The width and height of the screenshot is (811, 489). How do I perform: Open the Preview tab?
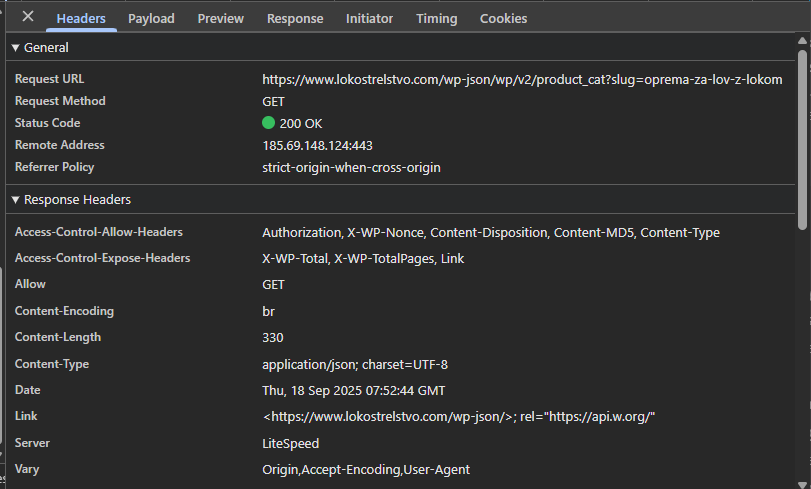[220, 19]
